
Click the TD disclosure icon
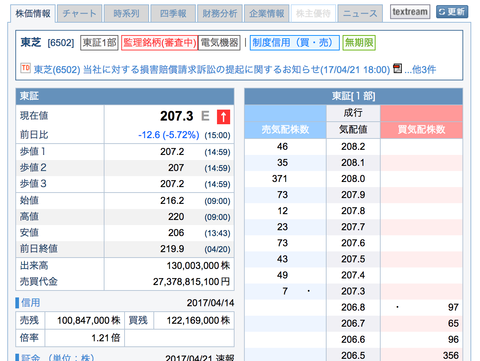[x=25, y=68]
